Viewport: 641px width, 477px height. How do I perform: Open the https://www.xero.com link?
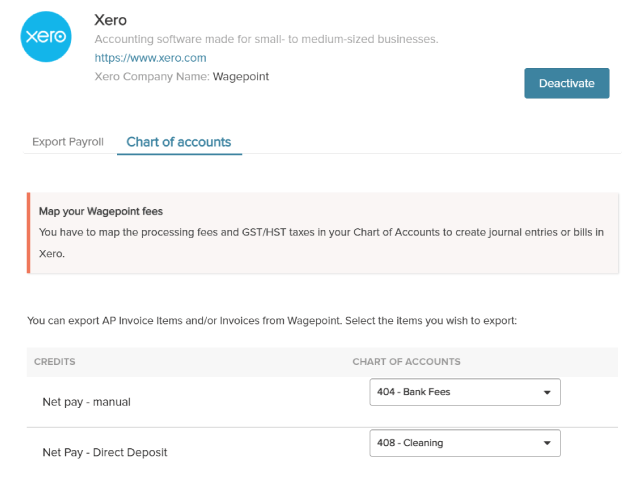(150, 58)
